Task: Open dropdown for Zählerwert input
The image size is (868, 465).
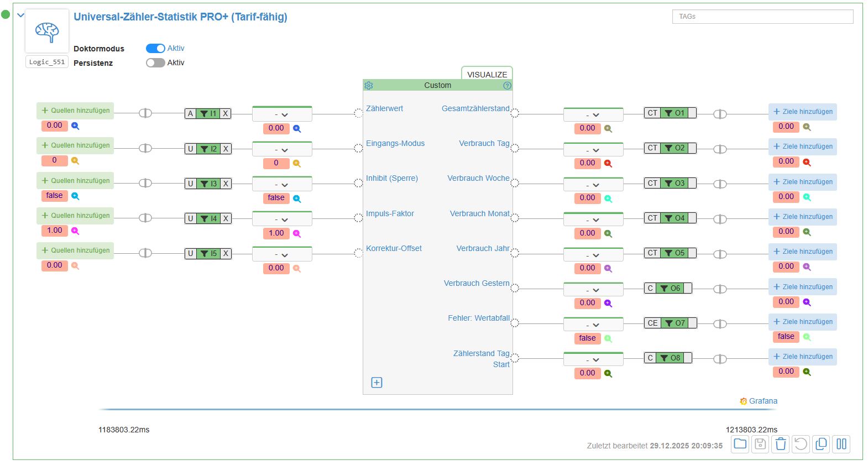Action: pos(282,114)
